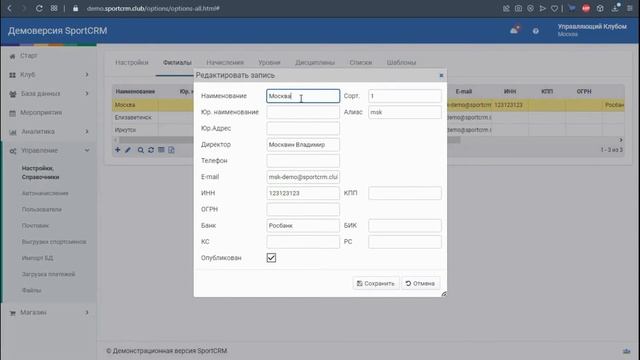Toggle the Опубликован checkbox
This screenshot has height=360, width=640.
271,258
